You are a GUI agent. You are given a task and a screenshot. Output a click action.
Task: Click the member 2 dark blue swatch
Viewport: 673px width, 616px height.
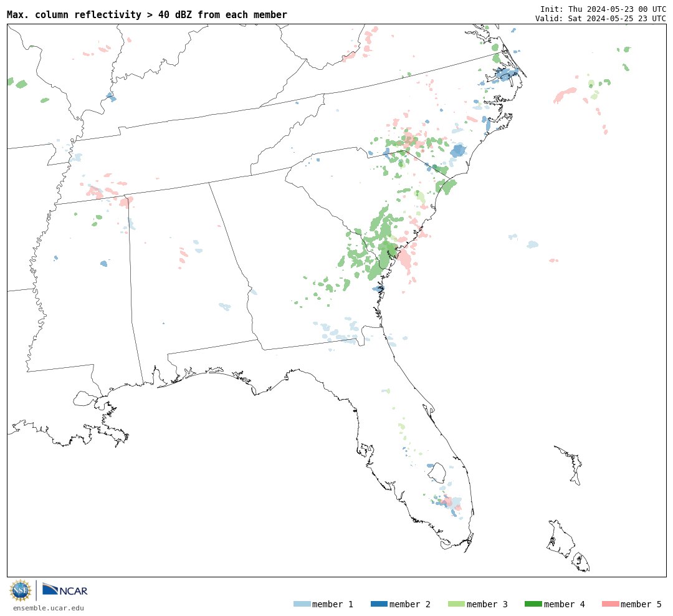coord(379,604)
